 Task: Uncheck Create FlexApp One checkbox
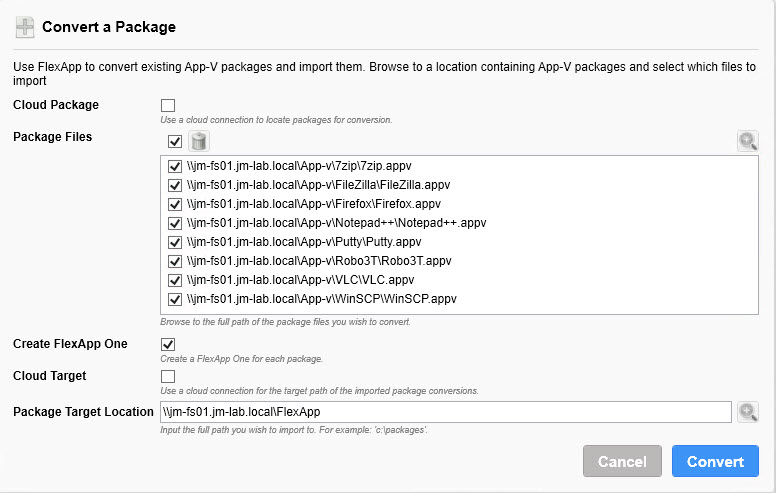(168, 345)
